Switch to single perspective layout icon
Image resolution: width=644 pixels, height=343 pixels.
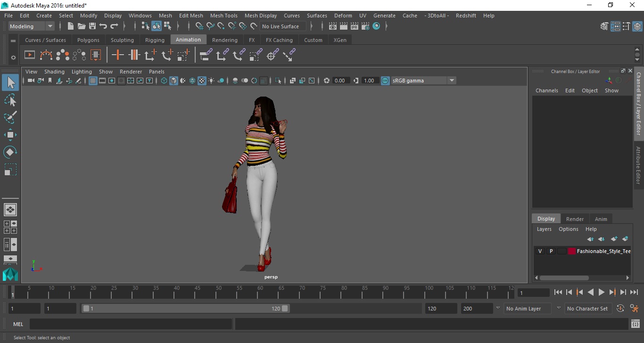point(10,209)
